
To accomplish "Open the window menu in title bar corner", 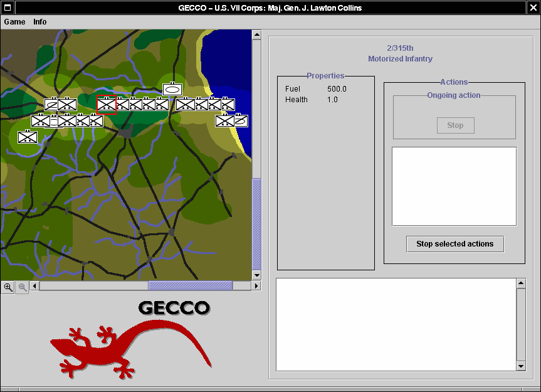I will pyautogui.click(x=6, y=8).
